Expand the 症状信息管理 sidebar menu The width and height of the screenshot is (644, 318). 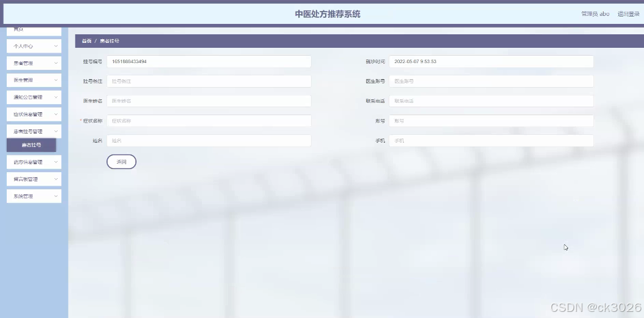34,114
